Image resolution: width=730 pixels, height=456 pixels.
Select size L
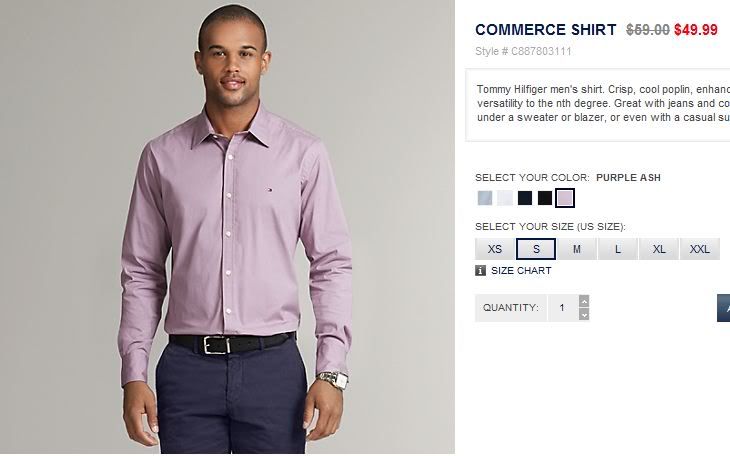618,249
